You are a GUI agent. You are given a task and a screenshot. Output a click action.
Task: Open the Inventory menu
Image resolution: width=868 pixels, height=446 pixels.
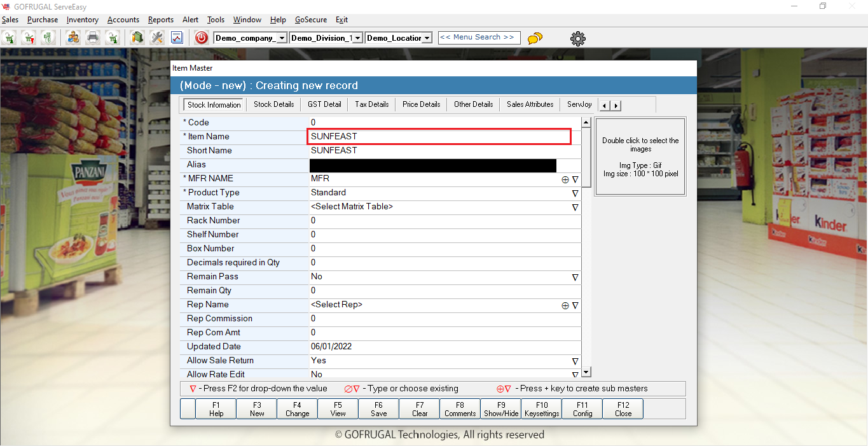[83, 20]
